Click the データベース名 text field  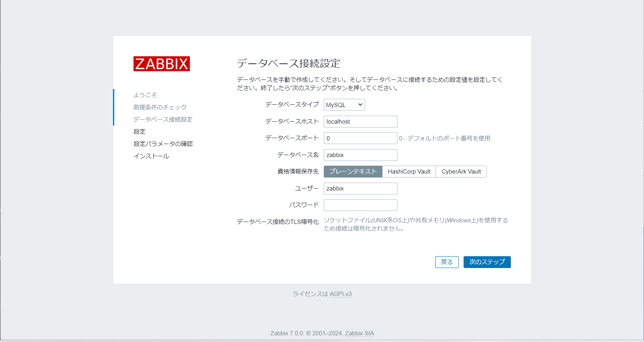[x=360, y=155]
